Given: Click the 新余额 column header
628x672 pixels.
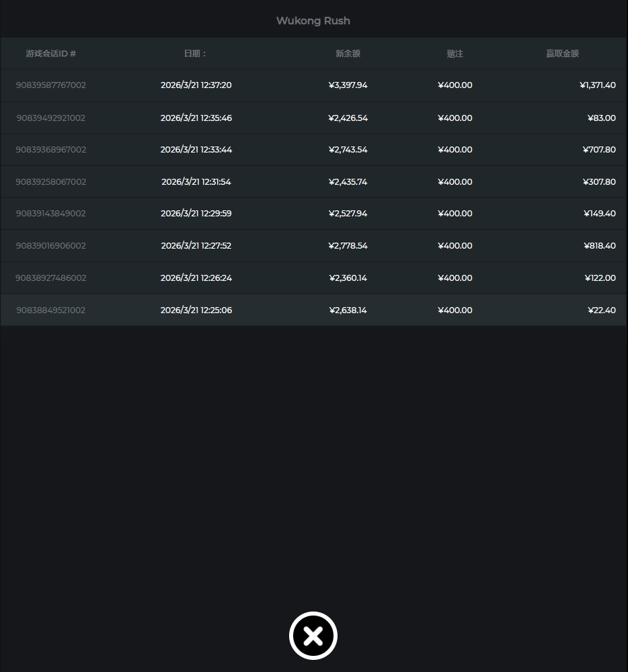Looking at the screenshot, I should 348,54.
